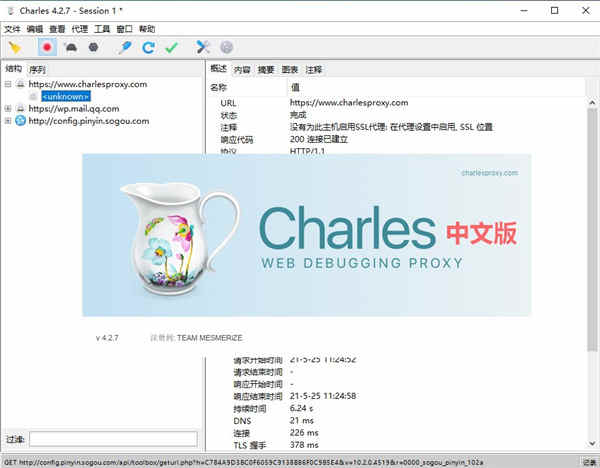Open the 窗口 menu

coord(124,29)
